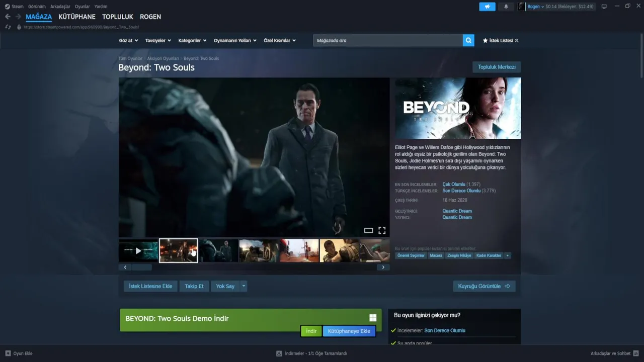This screenshot has width=644, height=362.
Task: Reload the page with refresh icon
Action: (8, 27)
